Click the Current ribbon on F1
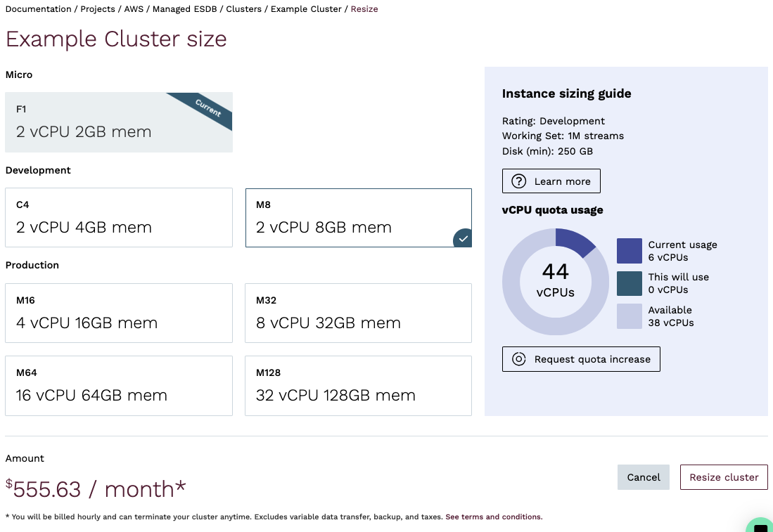Screen dimensions: 773x532 [x=207, y=109]
